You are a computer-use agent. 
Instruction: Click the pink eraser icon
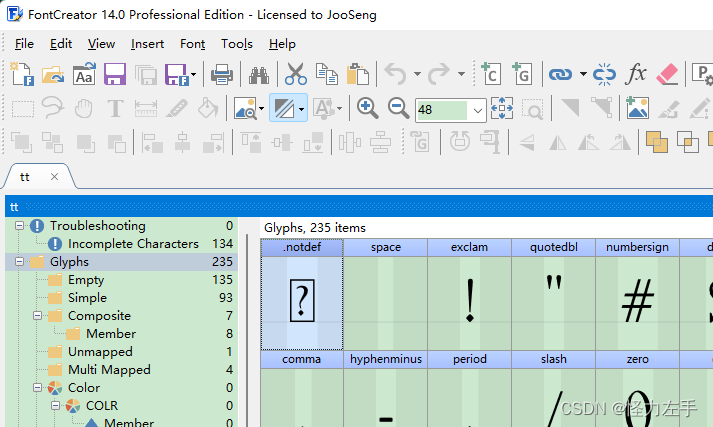tap(668, 74)
